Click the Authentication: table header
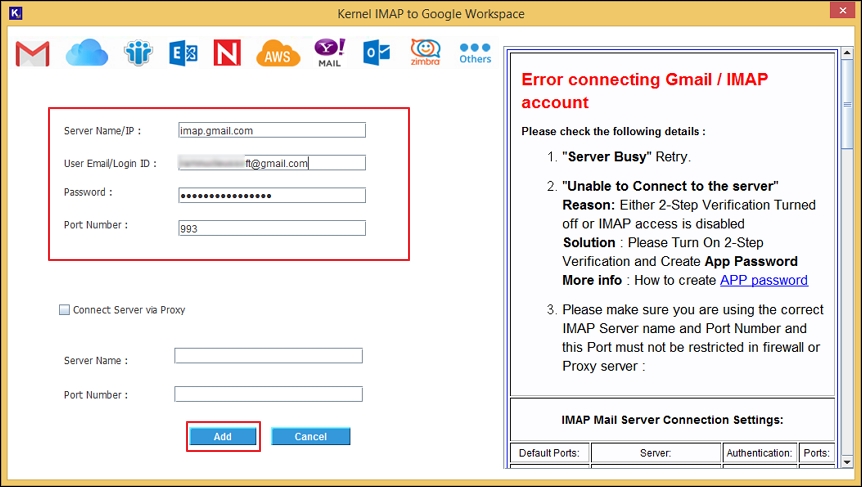This screenshot has width=862, height=487. 759,453
